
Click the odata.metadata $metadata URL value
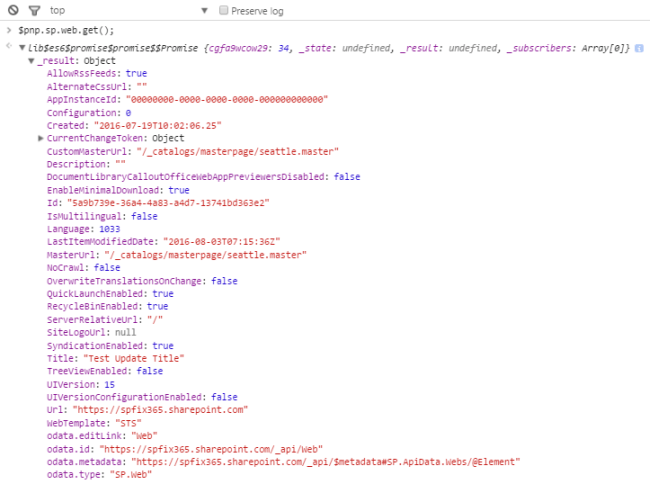(x=326, y=462)
